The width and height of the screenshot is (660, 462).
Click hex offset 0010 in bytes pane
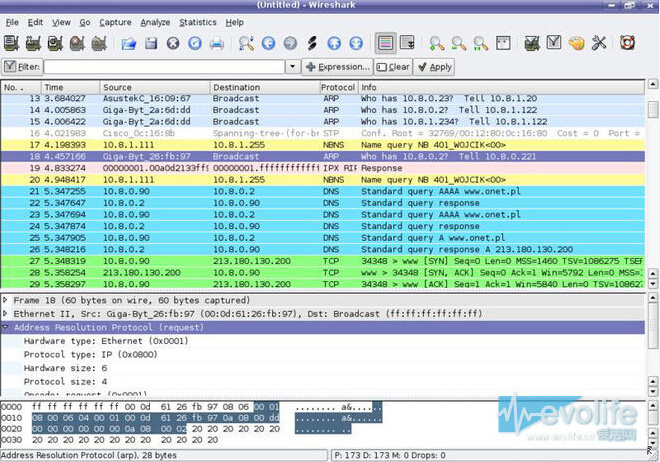(11, 418)
